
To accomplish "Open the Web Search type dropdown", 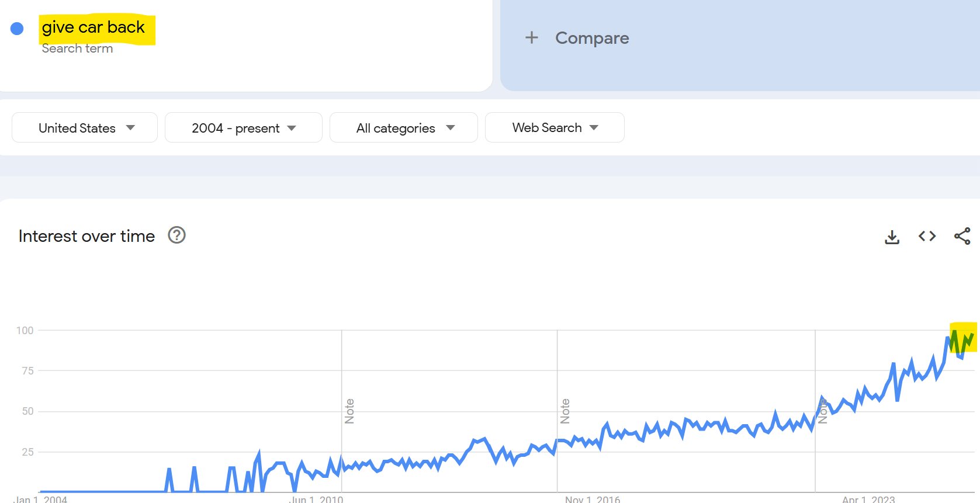I will pos(555,127).
